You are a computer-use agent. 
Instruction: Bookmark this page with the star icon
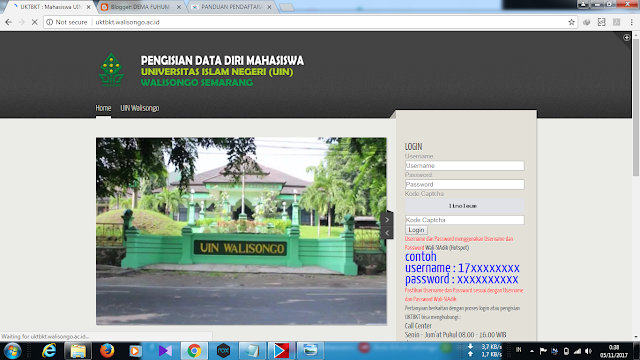point(571,22)
